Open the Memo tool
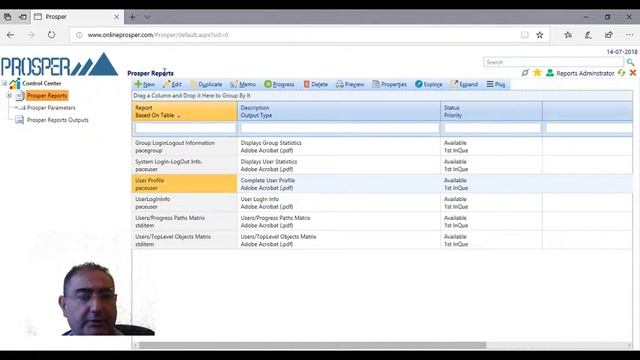The image size is (640, 360). pyautogui.click(x=243, y=84)
